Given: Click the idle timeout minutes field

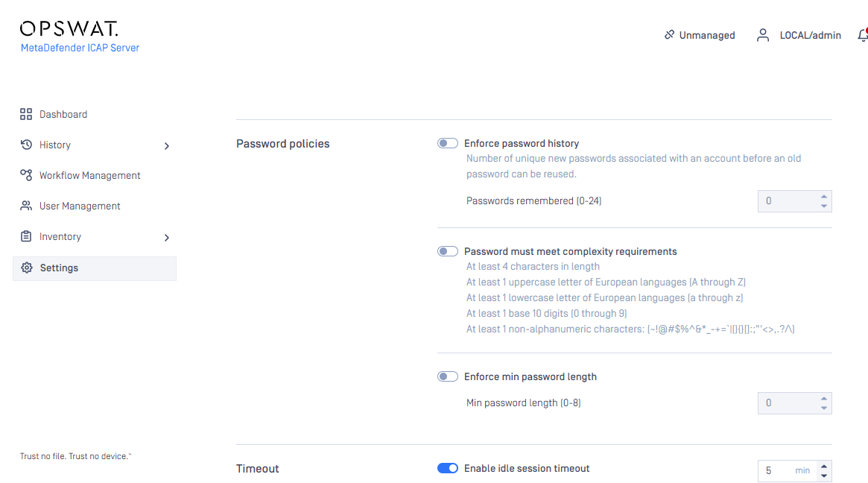Looking at the screenshot, I should [x=788, y=471].
